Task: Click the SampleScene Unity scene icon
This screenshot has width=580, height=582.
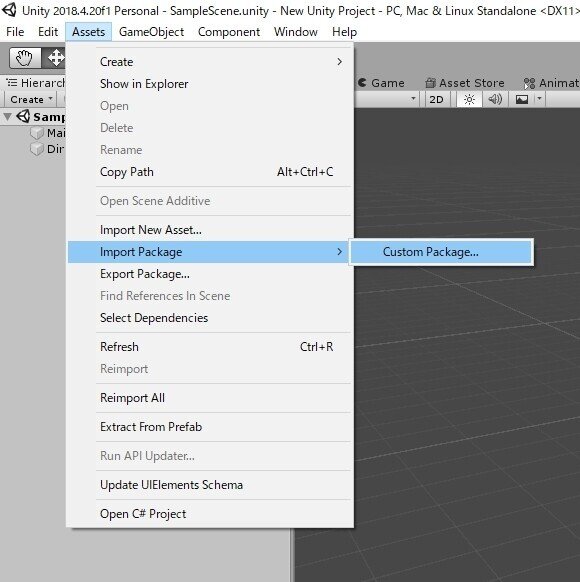Action: 23,117
